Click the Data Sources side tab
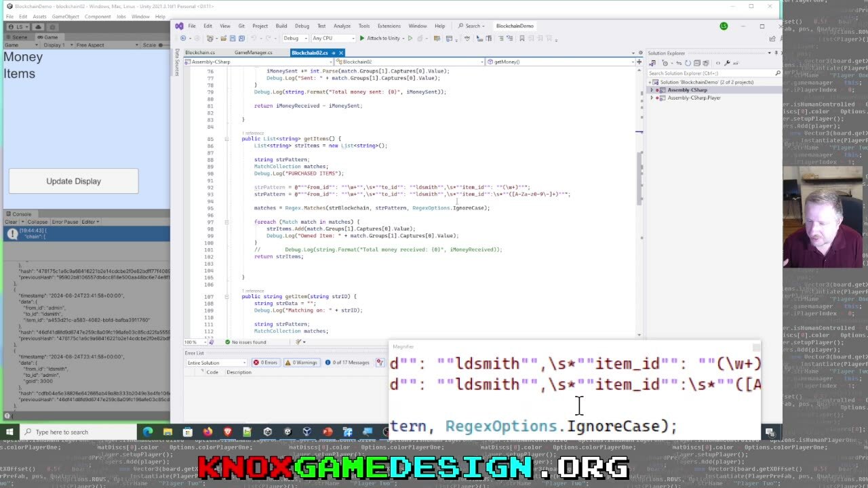 click(177, 62)
